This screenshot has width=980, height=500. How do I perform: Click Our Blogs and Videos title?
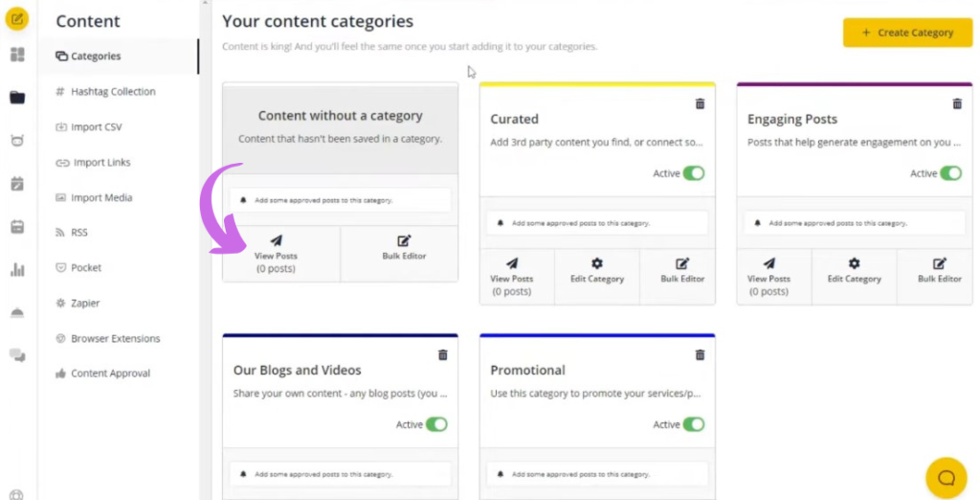pyautogui.click(x=297, y=370)
